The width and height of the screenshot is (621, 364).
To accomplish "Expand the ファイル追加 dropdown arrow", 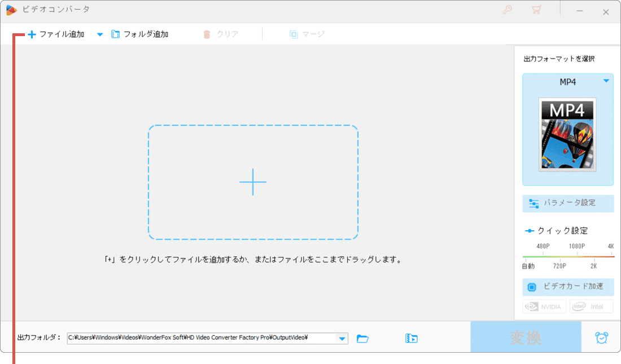I will (100, 34).
